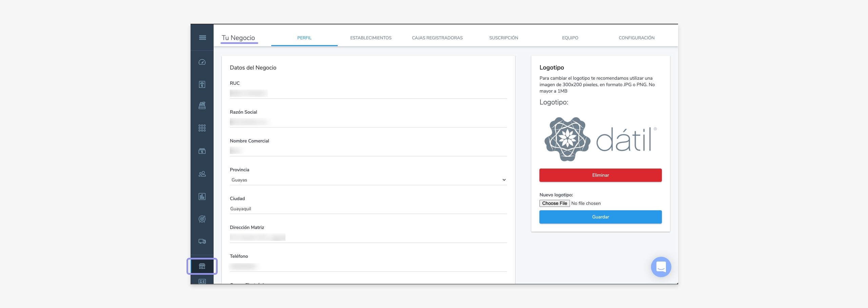Open the cash register icon in the sidebar
This screenshot has height=308, width=868.
(x=202, y=105)
